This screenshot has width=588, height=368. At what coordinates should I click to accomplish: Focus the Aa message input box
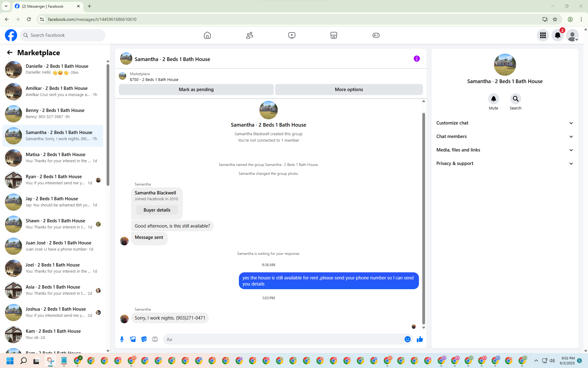tap(284, 339)
